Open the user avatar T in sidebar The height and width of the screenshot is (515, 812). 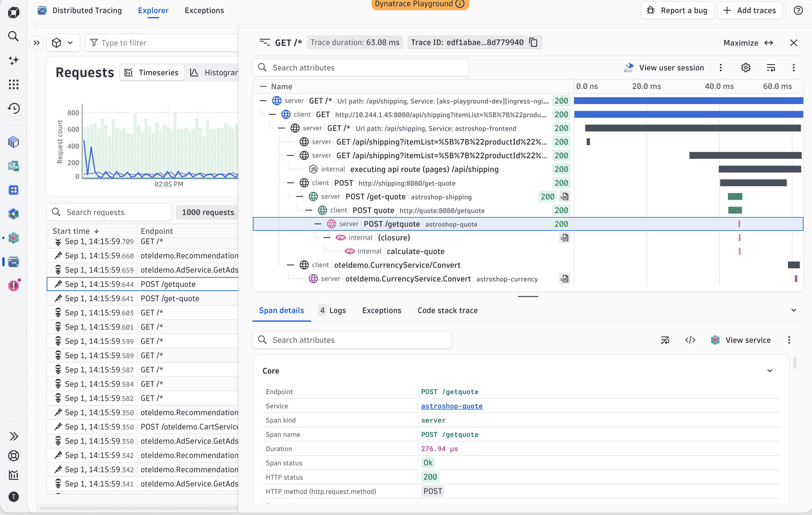coord(13,496)
